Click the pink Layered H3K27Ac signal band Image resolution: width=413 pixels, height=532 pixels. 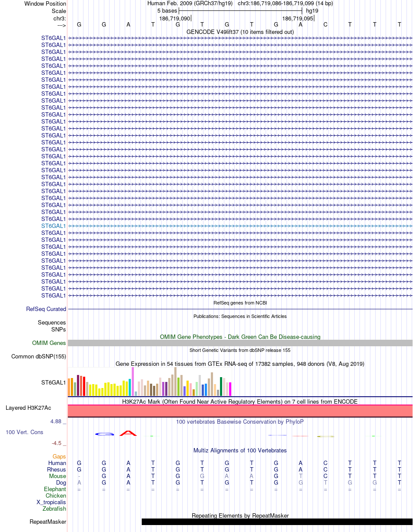pyautogui.click(x=240, y=411)
